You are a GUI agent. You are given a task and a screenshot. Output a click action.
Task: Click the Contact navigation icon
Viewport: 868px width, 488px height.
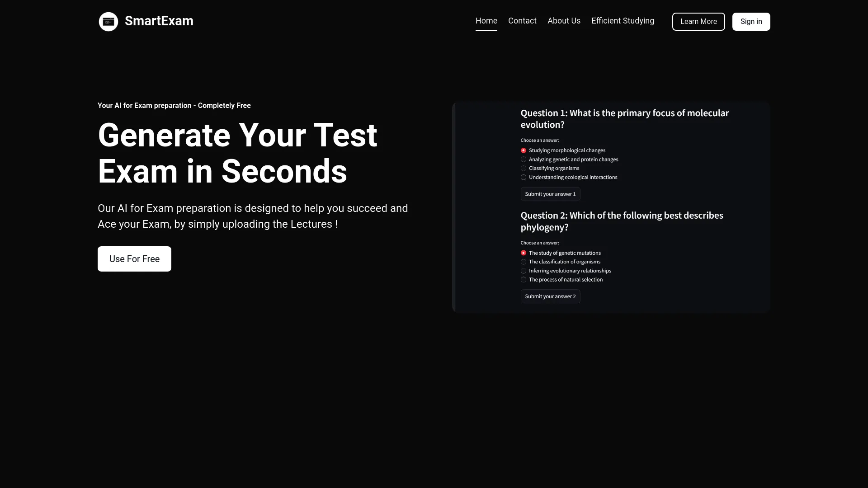tap(522, 21)
